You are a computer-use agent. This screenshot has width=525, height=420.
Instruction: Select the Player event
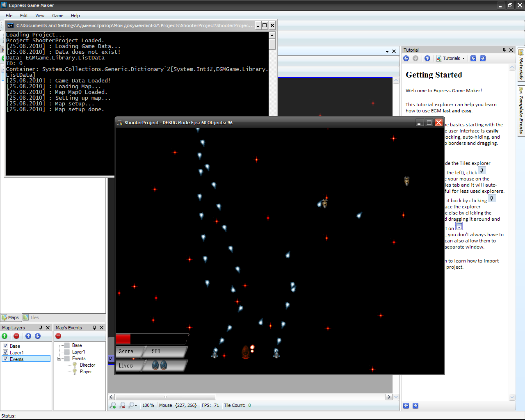tap(86, 372)
